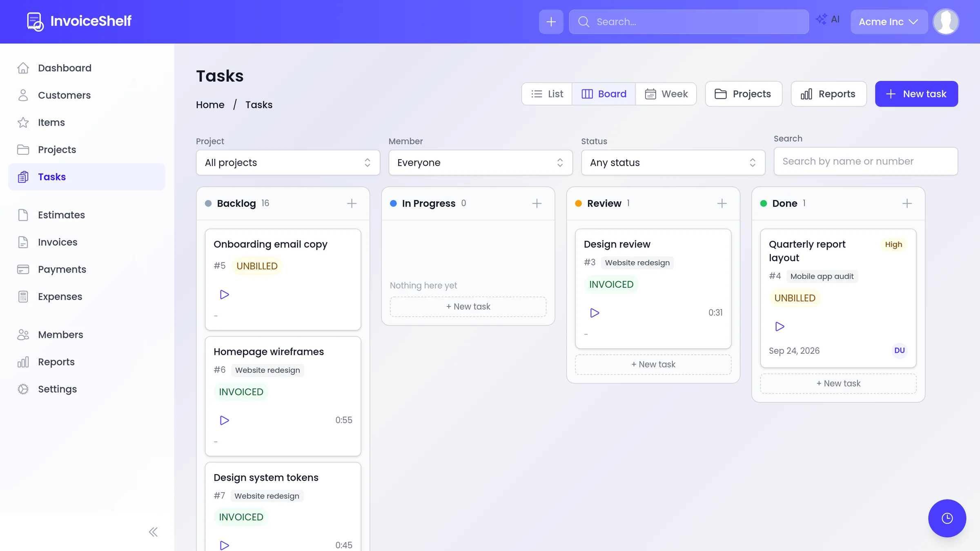Viewport: 980px width, 551px height.
Task: Click the quick-add plus button in header
Action: (x=551, y=22)
